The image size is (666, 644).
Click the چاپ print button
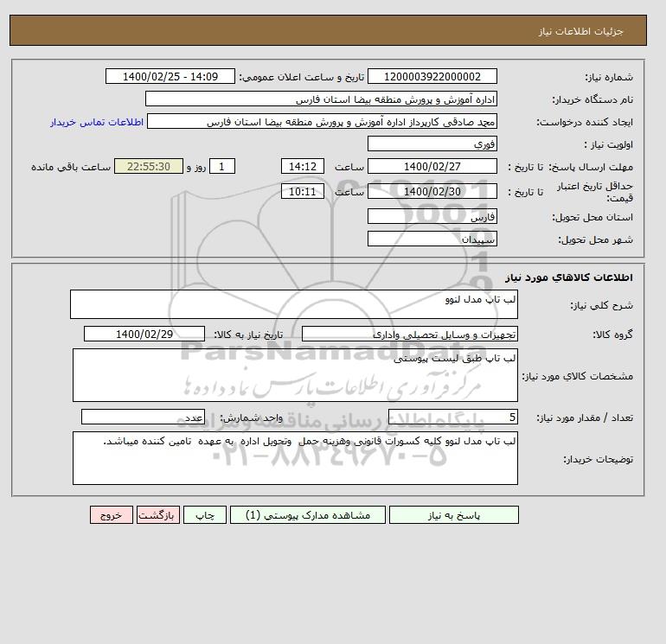click(x=205, y=515)
